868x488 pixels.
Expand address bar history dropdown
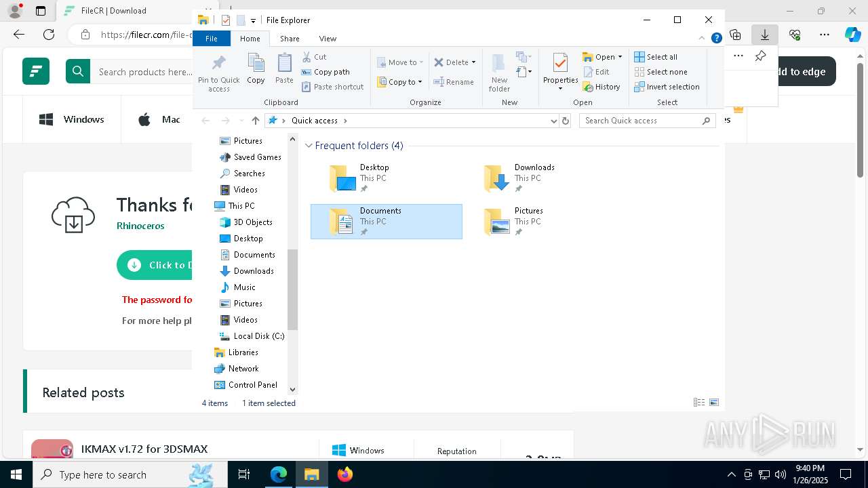[x=554, y=121]
